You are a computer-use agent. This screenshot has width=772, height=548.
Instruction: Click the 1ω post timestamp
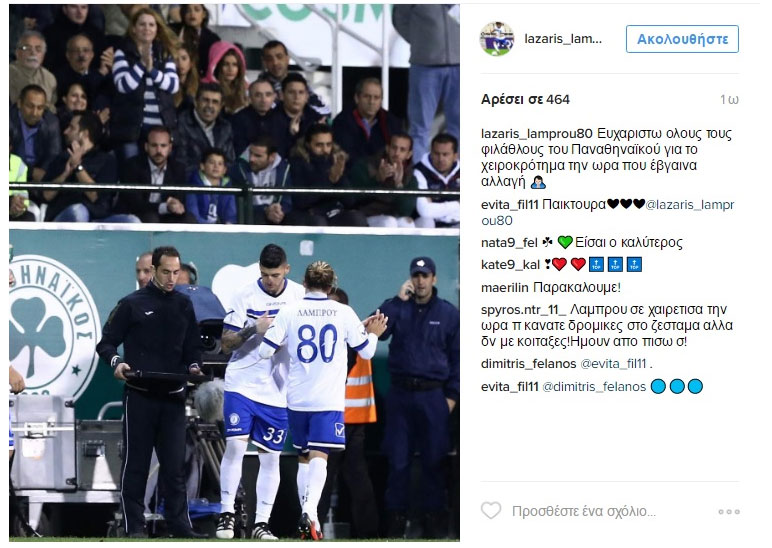click(x=729, y=100)
